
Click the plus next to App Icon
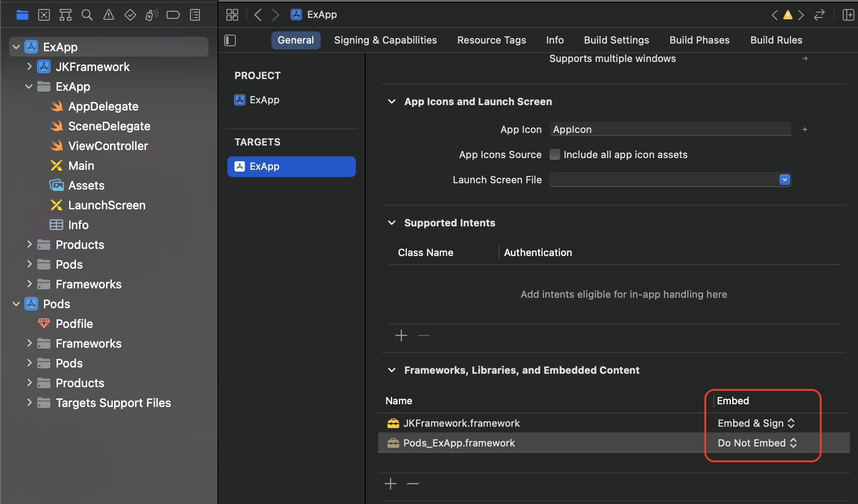(x=805, y=129)
